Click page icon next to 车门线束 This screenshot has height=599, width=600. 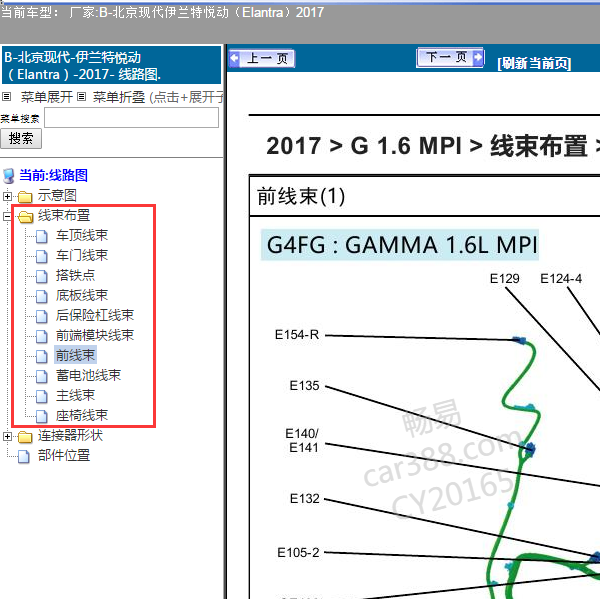42,256
